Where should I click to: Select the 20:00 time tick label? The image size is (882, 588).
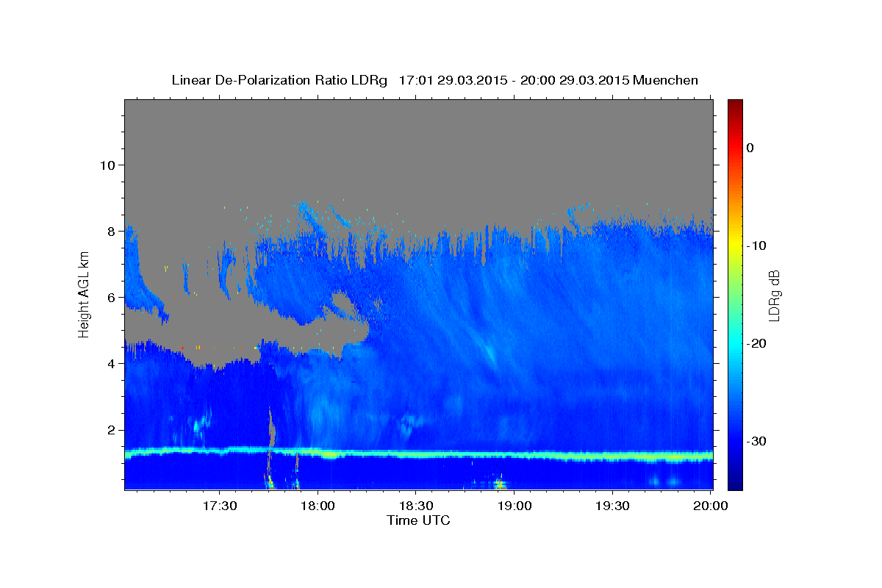[710, 506]
